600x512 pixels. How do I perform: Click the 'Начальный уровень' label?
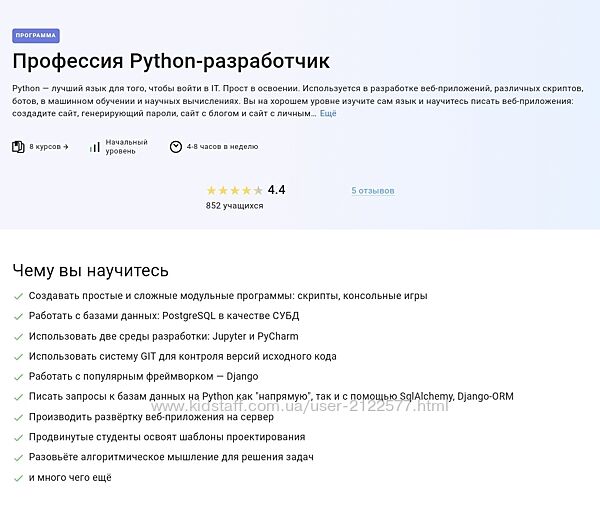(126, 147)
